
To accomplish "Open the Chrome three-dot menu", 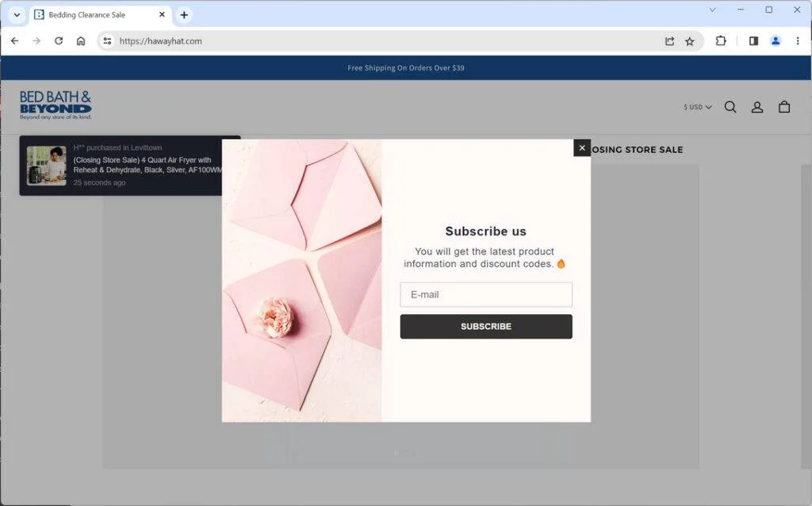I will [798, 41].
